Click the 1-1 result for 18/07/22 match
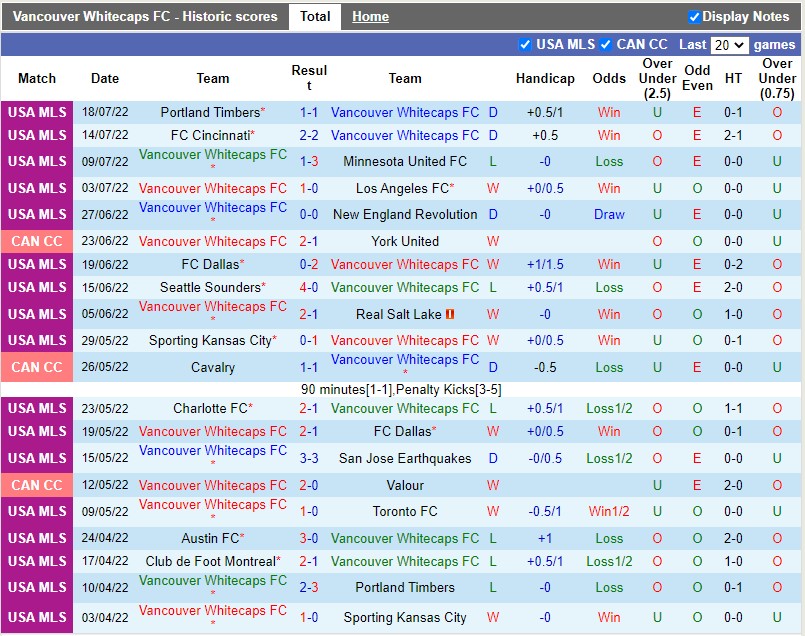Image resolution: width=805 pixels, height=636 pixels. 309,112
